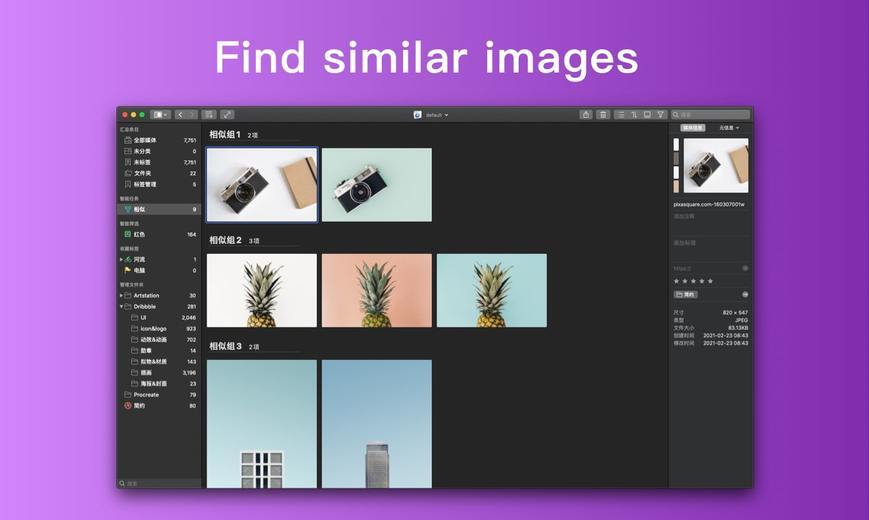
Task: Click the folder tag button in inspector
Action: 686,294
